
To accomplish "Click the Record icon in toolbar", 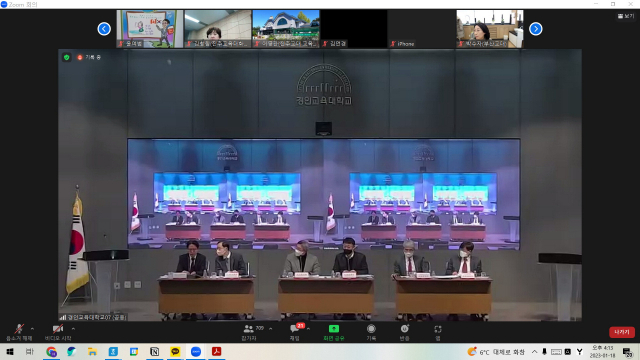I will pos(371,332).
